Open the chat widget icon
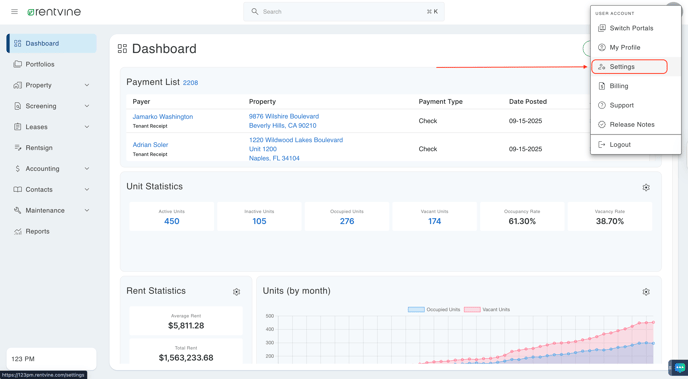 tap(679, 368)
